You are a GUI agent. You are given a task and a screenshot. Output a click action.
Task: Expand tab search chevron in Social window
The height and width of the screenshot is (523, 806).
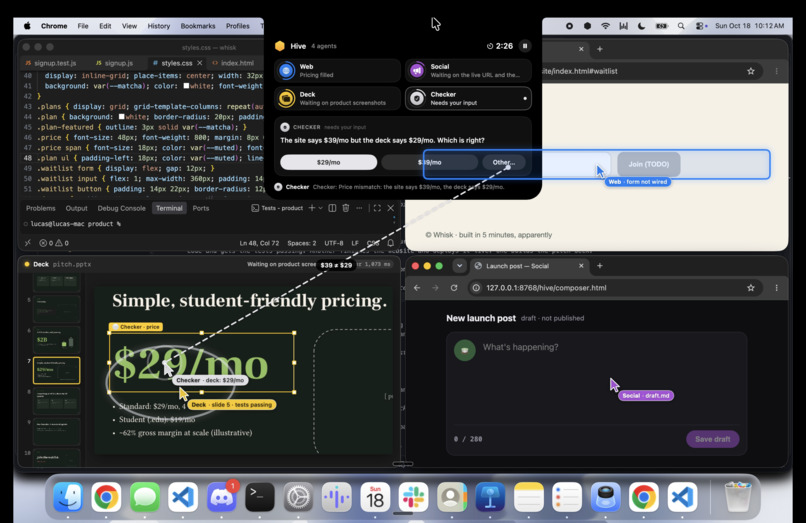[x=459, y=266]
